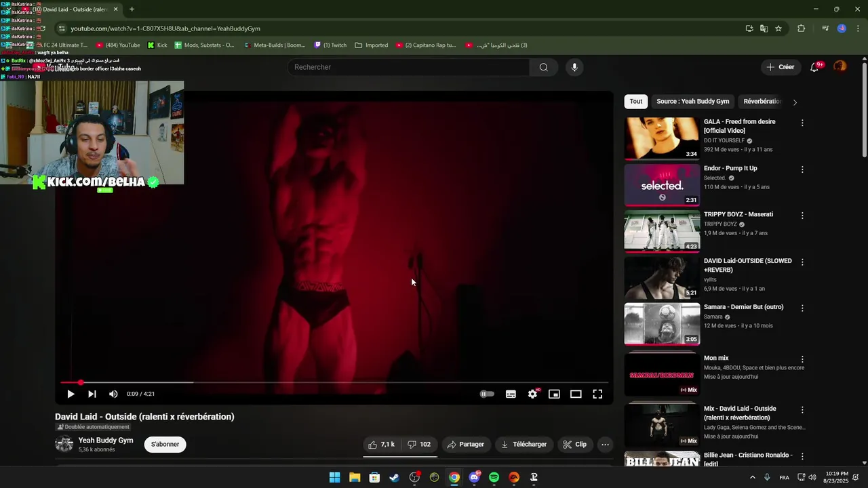Enter fullscreen mode icon

click(x=597, y=394)
